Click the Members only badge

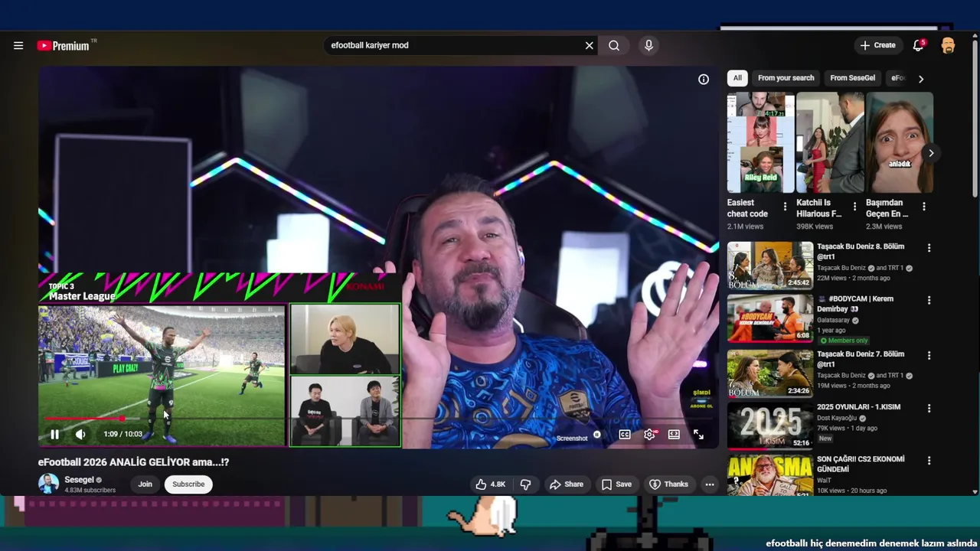pyautogui.click(x=844, y=341)
